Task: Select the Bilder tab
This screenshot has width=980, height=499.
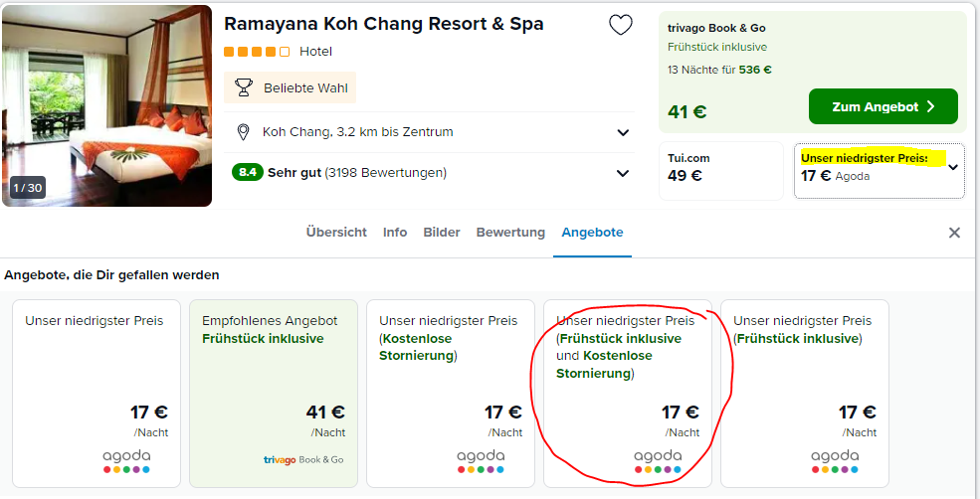Action: (442, 233)
